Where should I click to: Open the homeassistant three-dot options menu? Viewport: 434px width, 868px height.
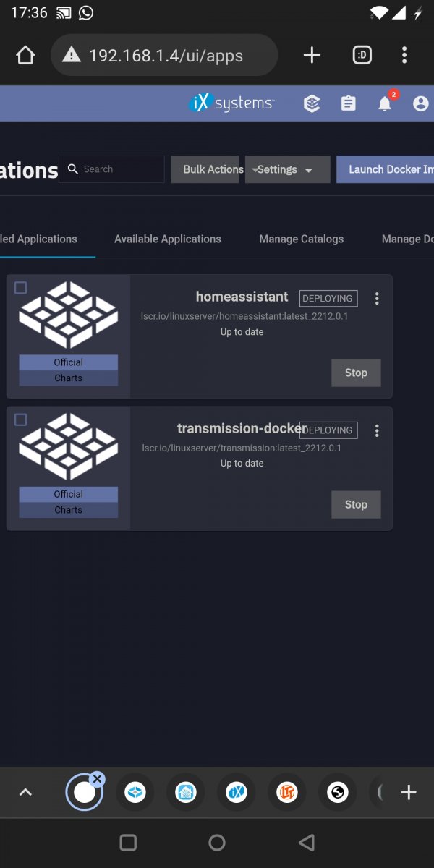[x=377, y=299]
